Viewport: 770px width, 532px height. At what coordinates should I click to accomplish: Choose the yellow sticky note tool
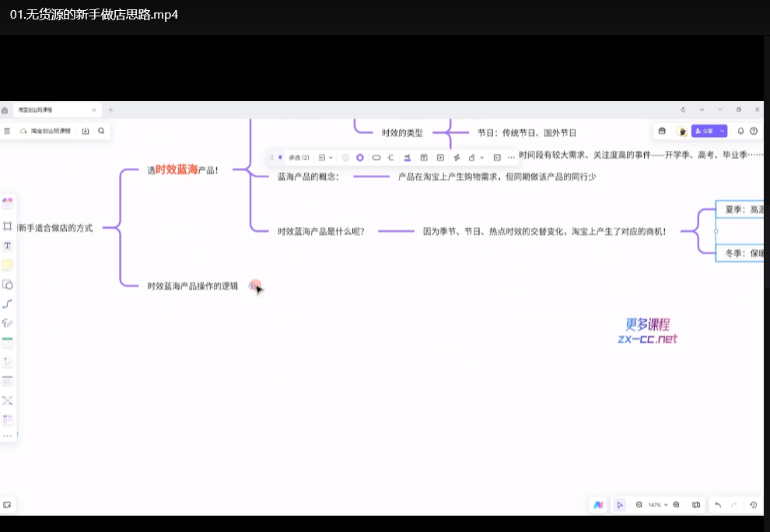[7, 265]
